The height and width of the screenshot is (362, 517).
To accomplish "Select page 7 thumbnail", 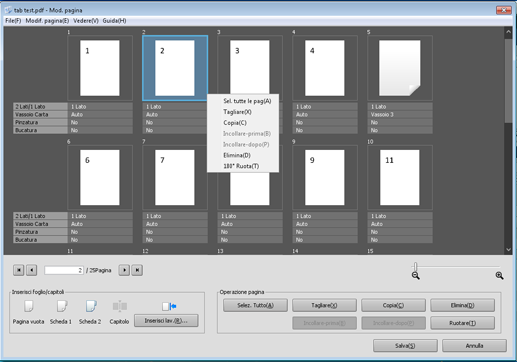I will coord(175,177).
